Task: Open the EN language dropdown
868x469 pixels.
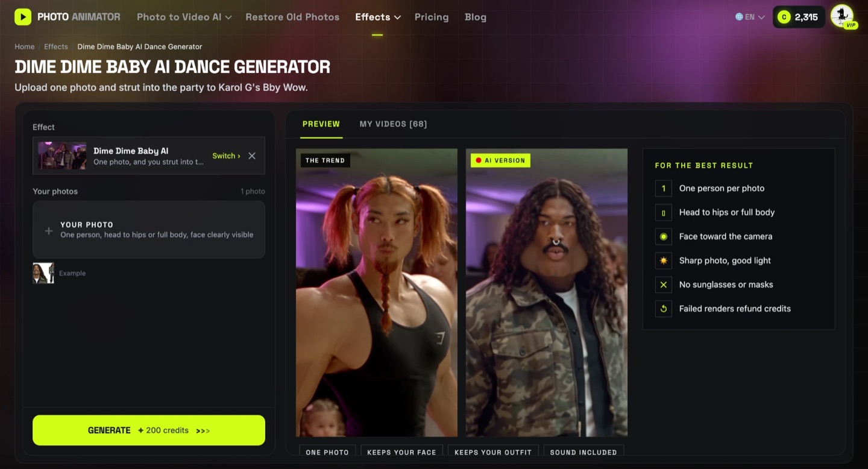Action: 750,17
